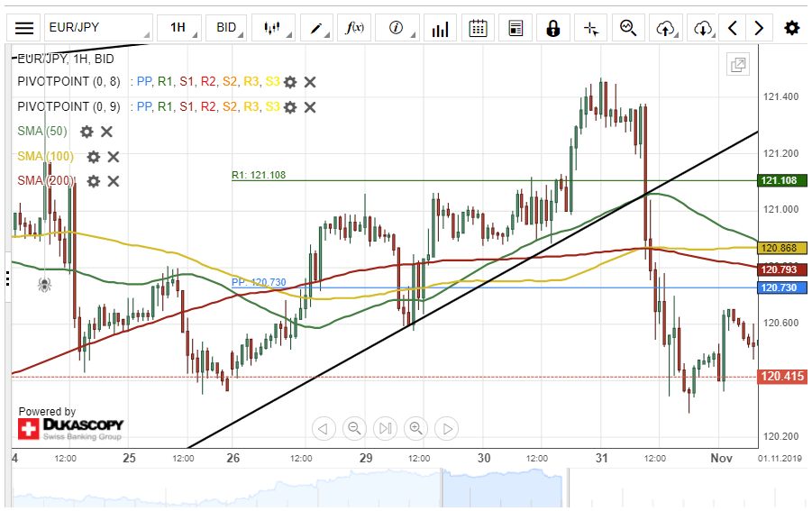Click the bar chart volume icon
812x511 pixels.
[x=440, y=28]
